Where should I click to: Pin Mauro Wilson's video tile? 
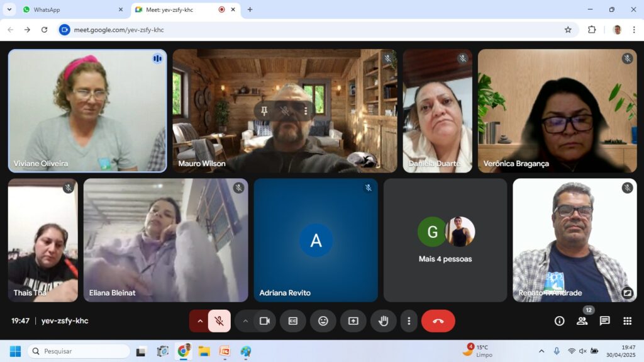tap(265, 111)
